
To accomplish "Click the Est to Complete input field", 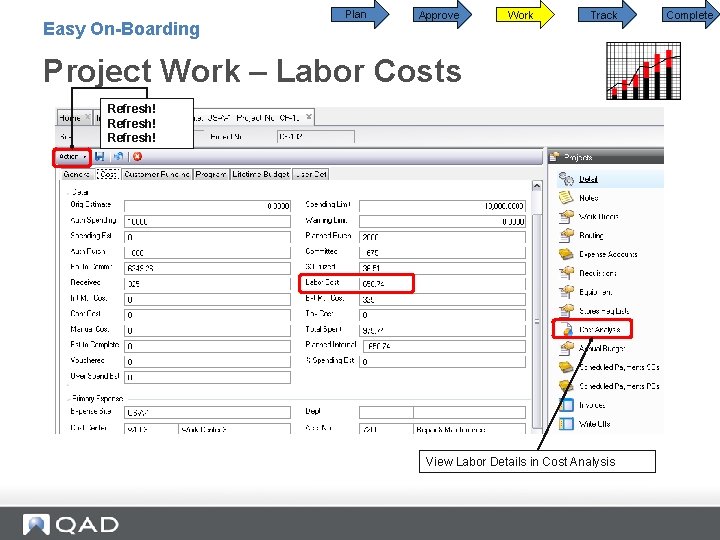I will click(207, 346).
